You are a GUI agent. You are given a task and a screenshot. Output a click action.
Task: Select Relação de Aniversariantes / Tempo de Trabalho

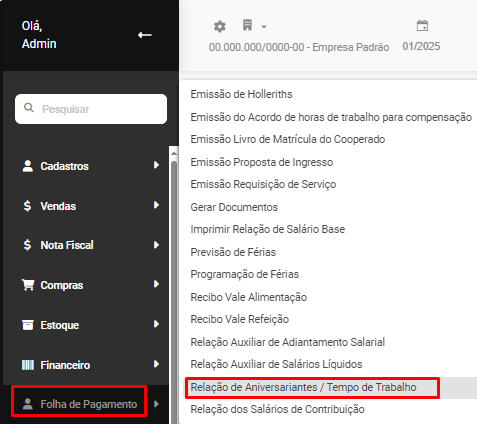tap(303, 387)
